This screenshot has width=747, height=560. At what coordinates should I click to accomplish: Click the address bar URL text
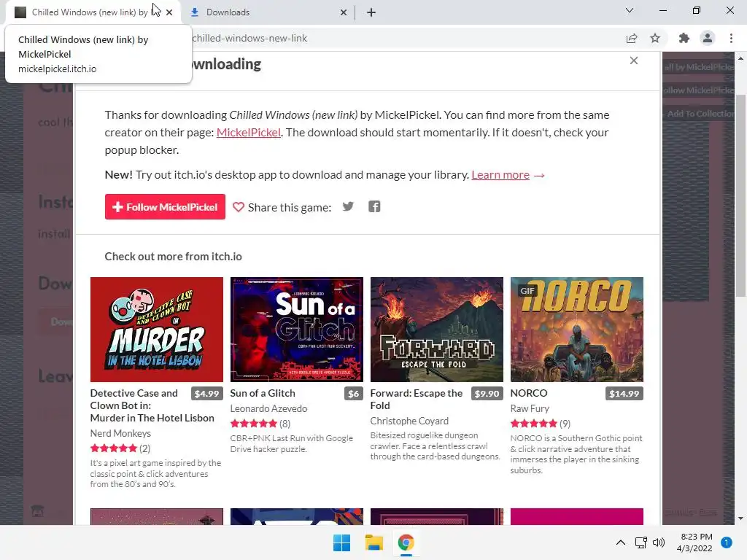click(249, 38)
